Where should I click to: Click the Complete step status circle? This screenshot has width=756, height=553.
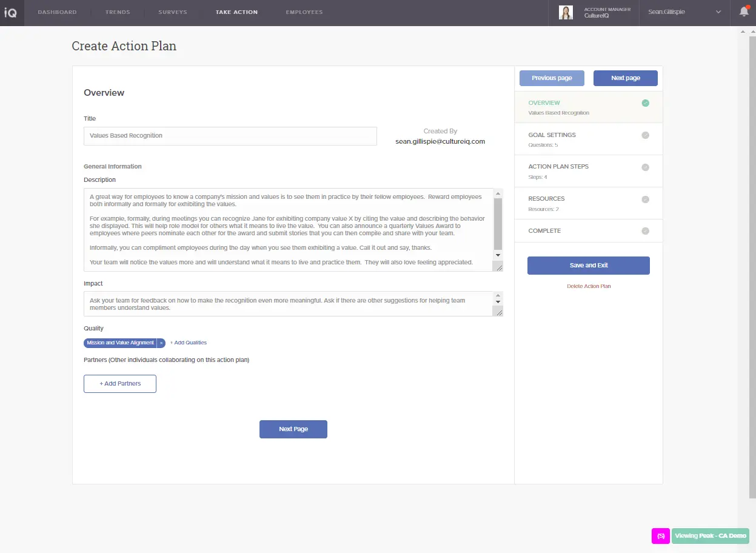point(645,231)
